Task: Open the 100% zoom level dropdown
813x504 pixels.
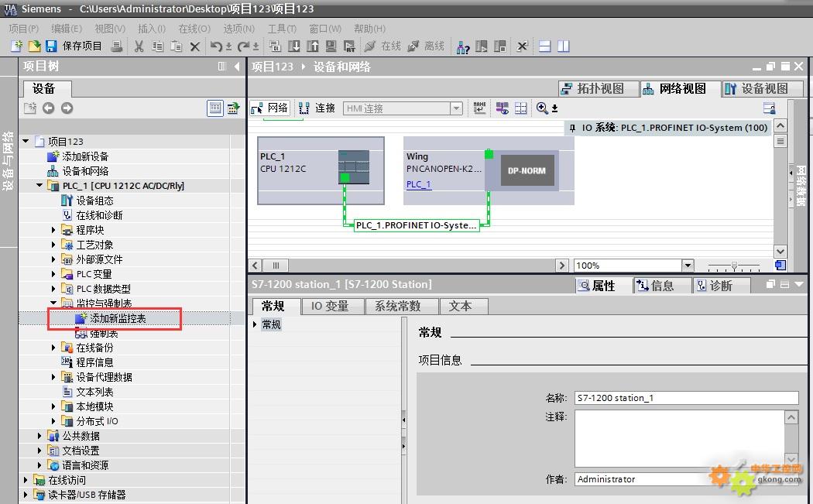Action: 688,266
